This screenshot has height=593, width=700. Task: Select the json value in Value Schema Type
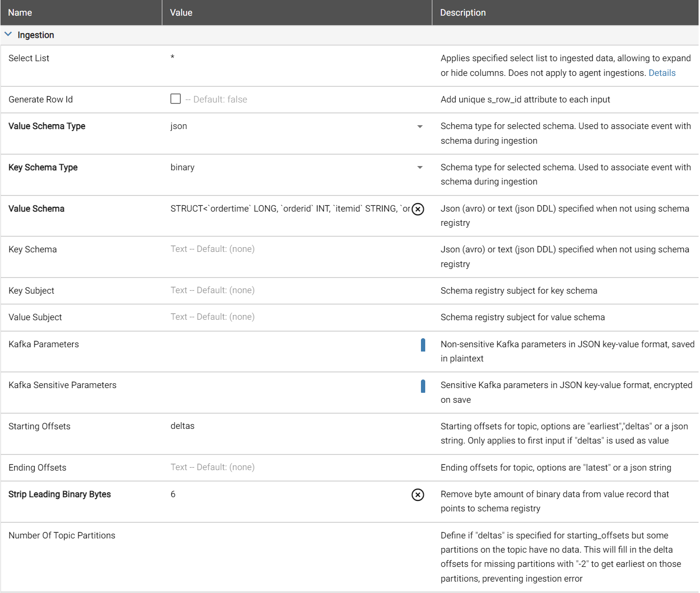click(179, 126)
